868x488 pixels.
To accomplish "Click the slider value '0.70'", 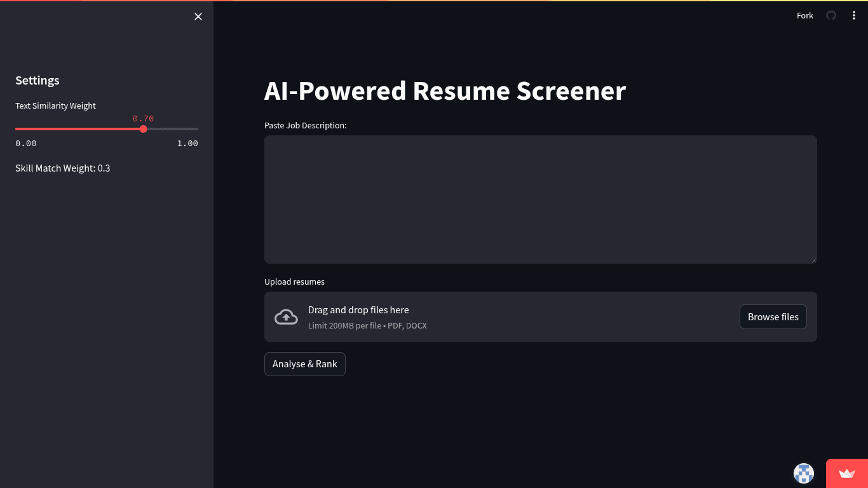I will click(x=143, y=119).
